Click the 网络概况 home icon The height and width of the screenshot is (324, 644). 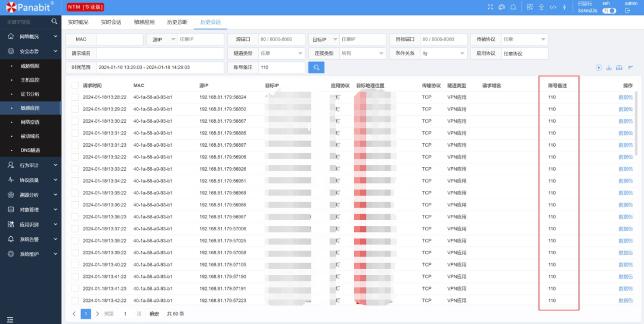coord(11,36)
